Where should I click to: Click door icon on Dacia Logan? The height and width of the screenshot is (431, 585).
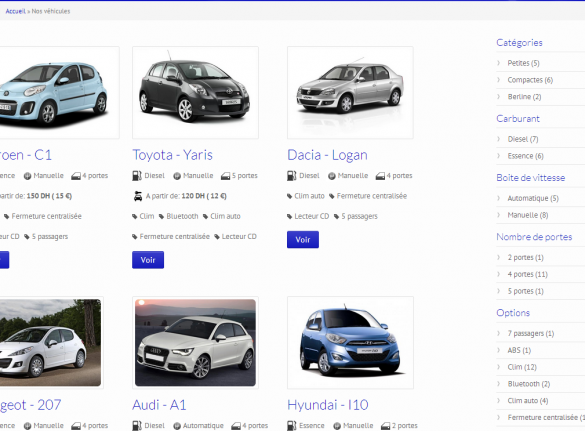pyautogui.click(x=380, y=176)
